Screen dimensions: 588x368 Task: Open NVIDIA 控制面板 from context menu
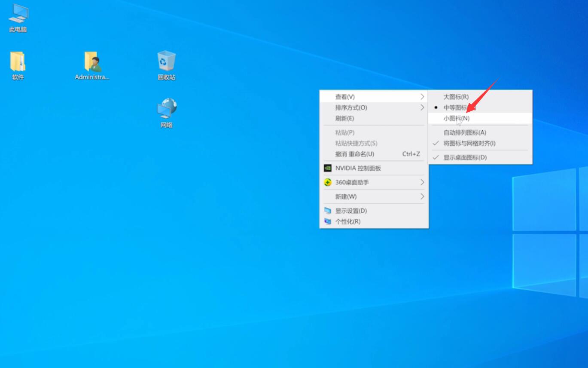[x=374, y=168]
